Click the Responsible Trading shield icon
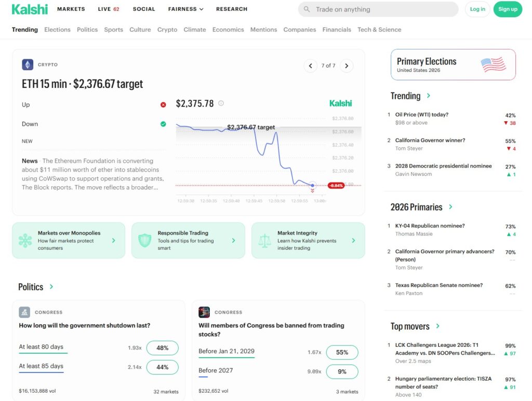This screenshot has width=532, height=401. 145,240
